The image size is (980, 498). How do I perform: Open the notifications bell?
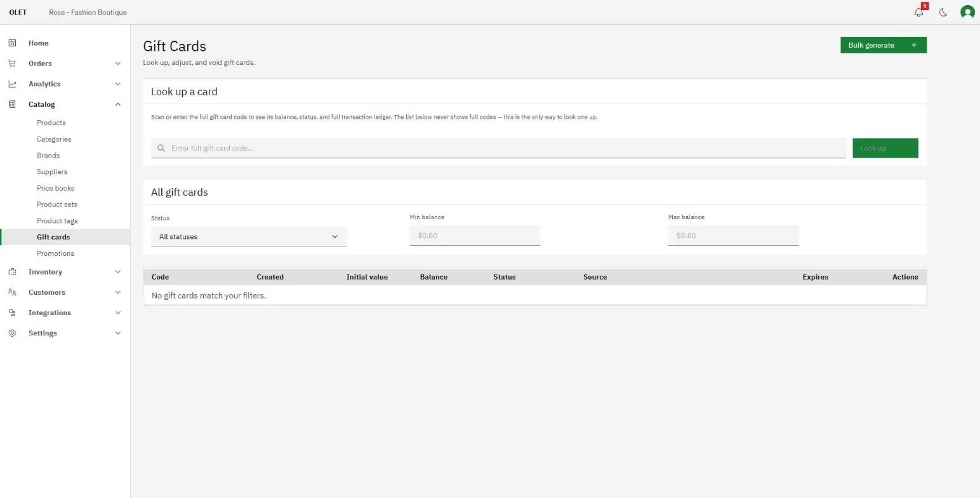tap(918, 12)
